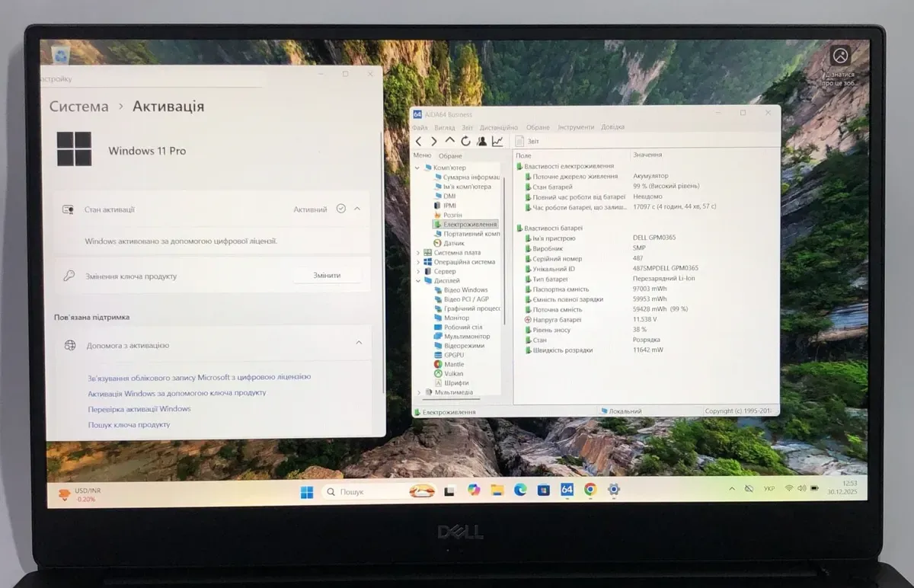
Task: Click the graph chart toolbar icon
Action: click(497, 141)
